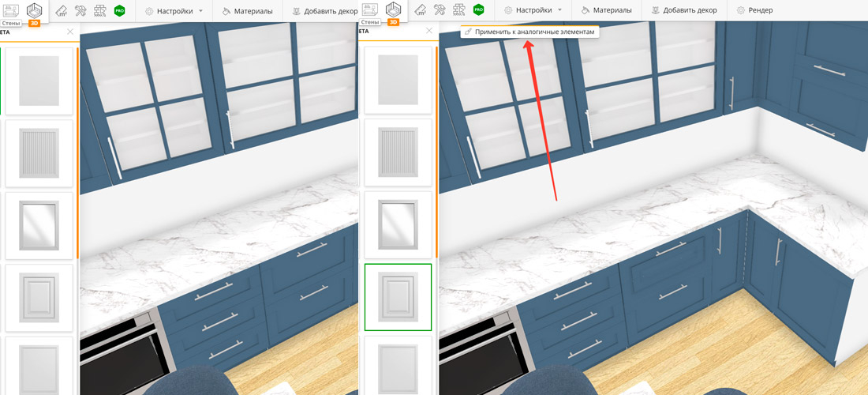Open Материалы menu in right screenshot

[606, 10]
